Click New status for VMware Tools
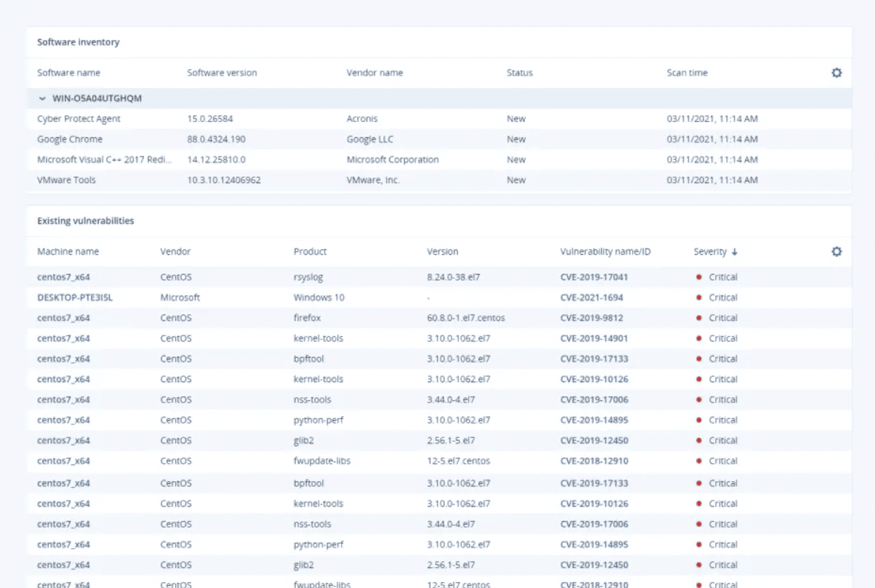Screen dimensions: 875x588 (x=516, y=180)
